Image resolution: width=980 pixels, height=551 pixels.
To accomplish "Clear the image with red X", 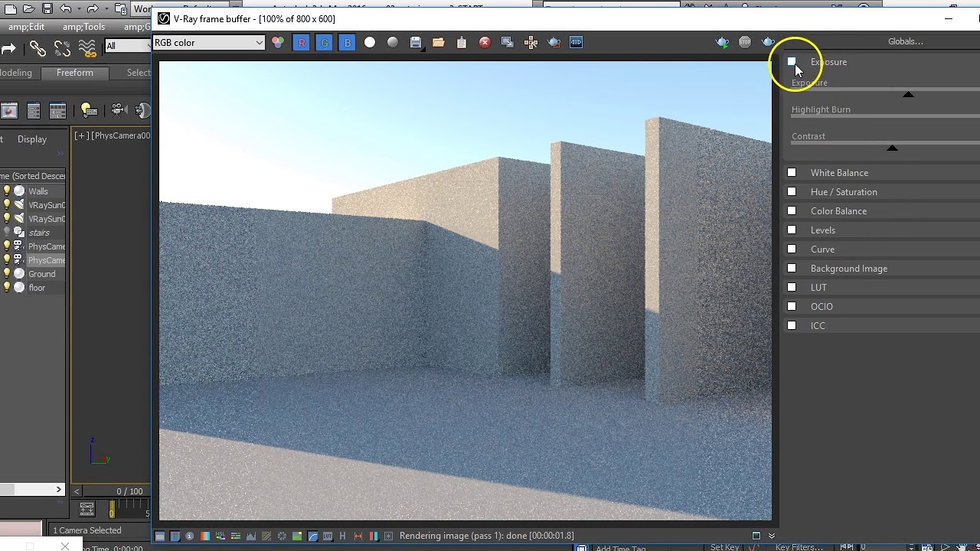I will click(485, 43).
